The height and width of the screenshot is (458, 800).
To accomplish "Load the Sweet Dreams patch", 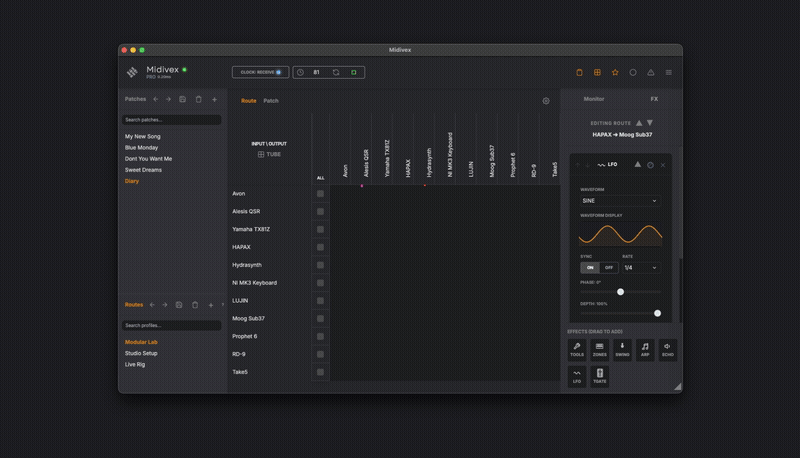I will pyautogui.click(x=143, y=170).
